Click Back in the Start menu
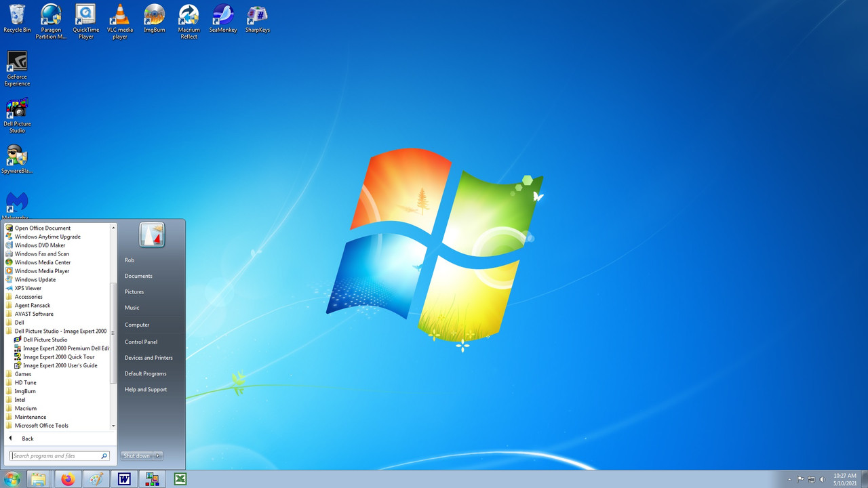Image resolution: width=868 pixels, height=488 pixels. tap(27, 438)
